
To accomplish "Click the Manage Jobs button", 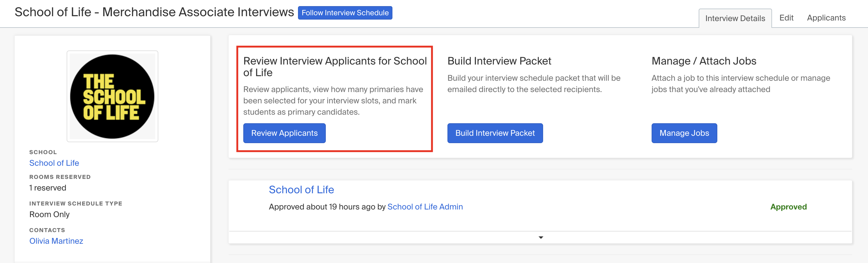I will tap(684, 133).
